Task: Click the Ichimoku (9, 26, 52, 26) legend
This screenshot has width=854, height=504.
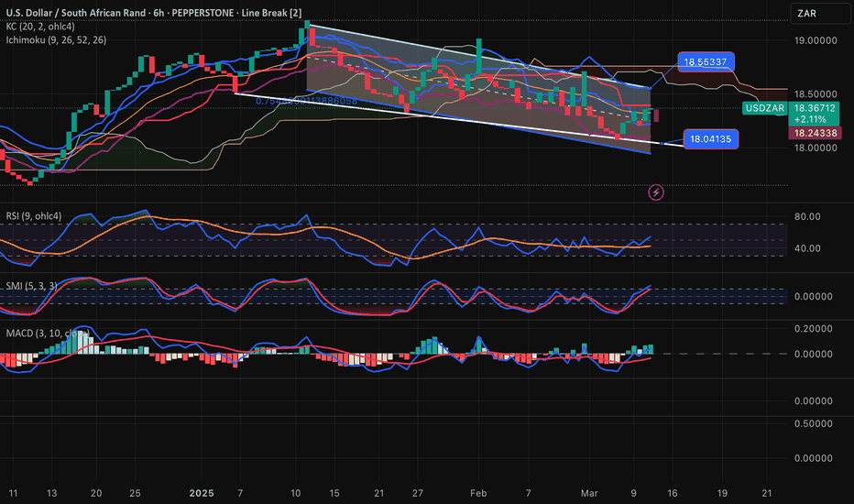Action: 56,39
